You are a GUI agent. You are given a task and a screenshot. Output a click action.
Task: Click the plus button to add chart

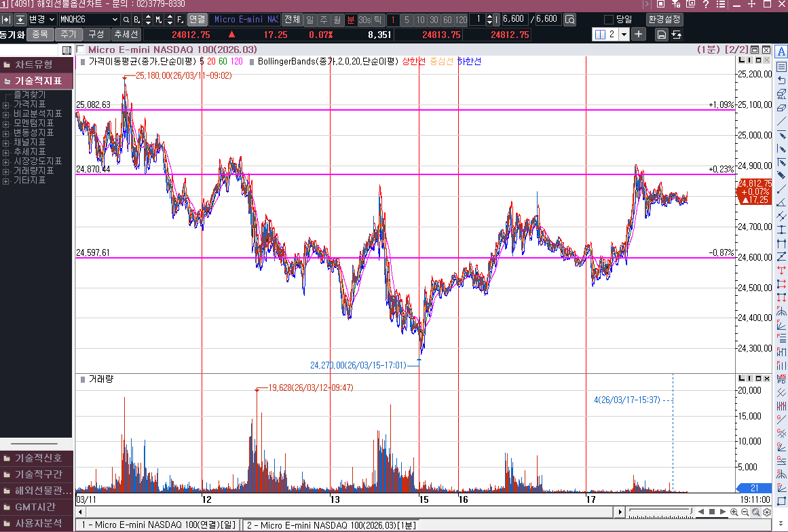pyautogui.click(x=639, y=34)
